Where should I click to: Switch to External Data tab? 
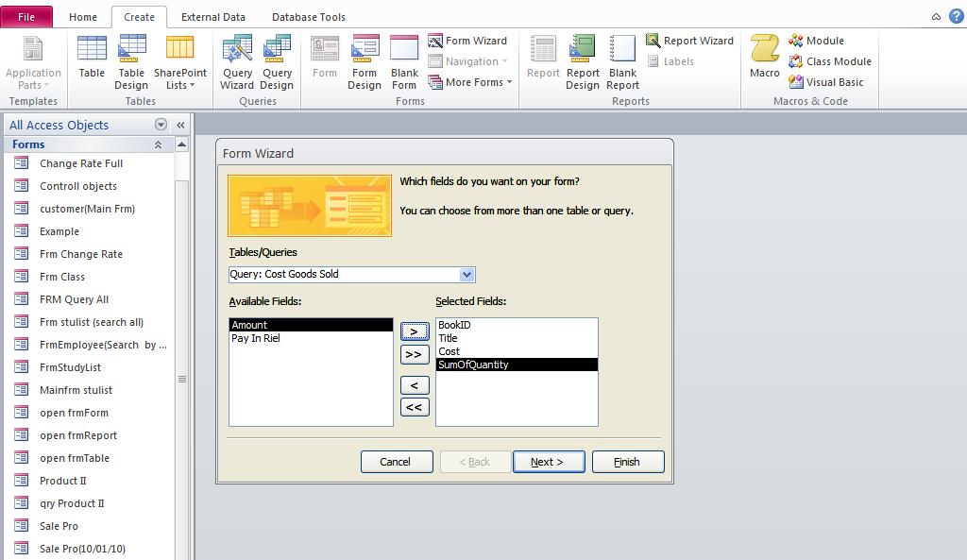coord(213,17)
